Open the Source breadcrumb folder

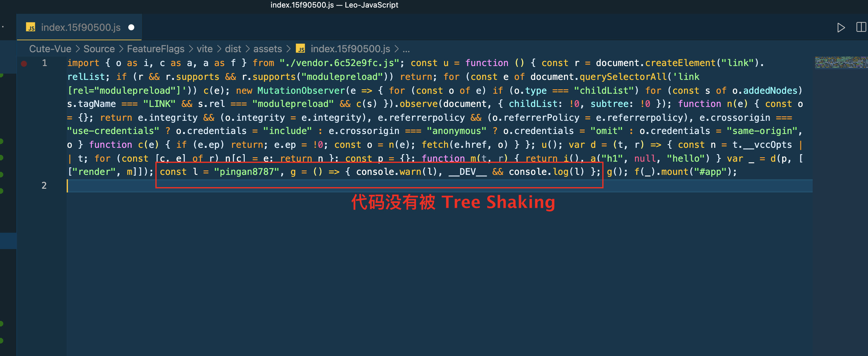click(x=99, y=49)
